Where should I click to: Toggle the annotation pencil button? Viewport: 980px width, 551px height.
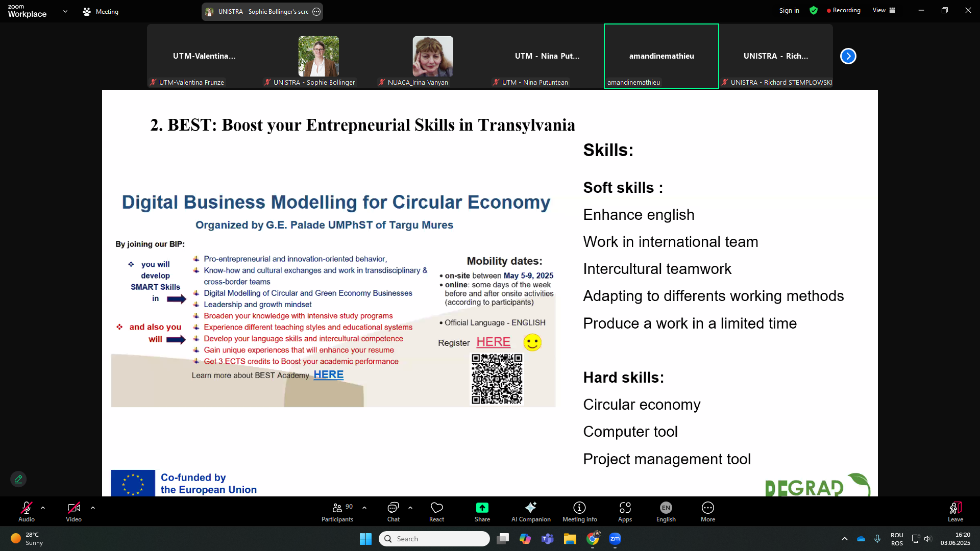coord(18,479)
